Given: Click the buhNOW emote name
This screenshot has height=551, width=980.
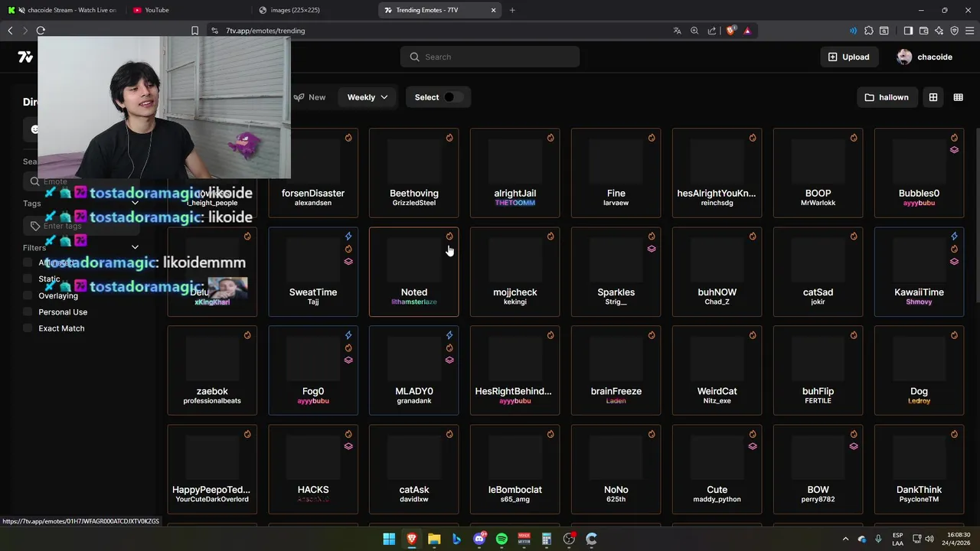Looking at the screenshot, I should point(717,292).
